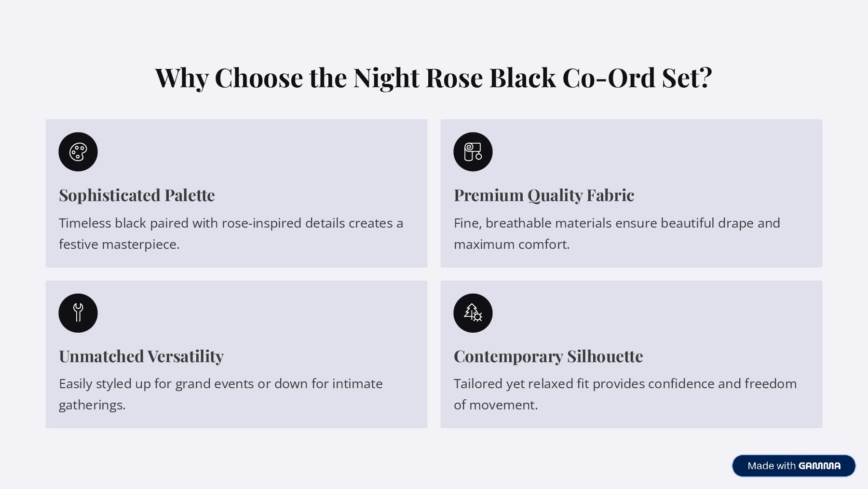Click the word gatherings in versatility card
Screen dimensions: 868x489
click(x=92, y=405)
